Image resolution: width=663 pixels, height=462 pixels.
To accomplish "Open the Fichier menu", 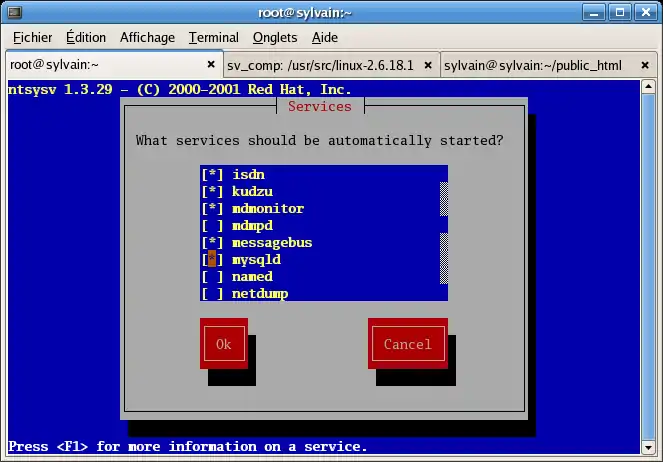I will [x=32, y=38].
